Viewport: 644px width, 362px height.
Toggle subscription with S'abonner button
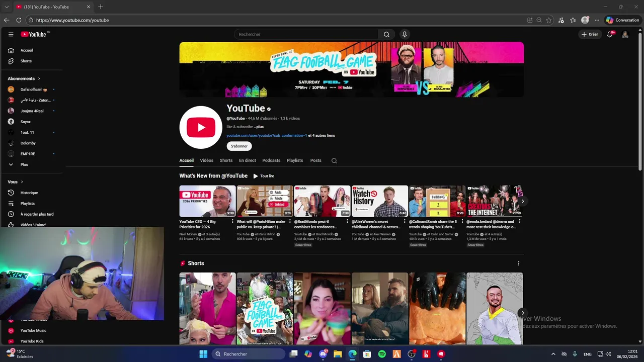tap(239, 146)
